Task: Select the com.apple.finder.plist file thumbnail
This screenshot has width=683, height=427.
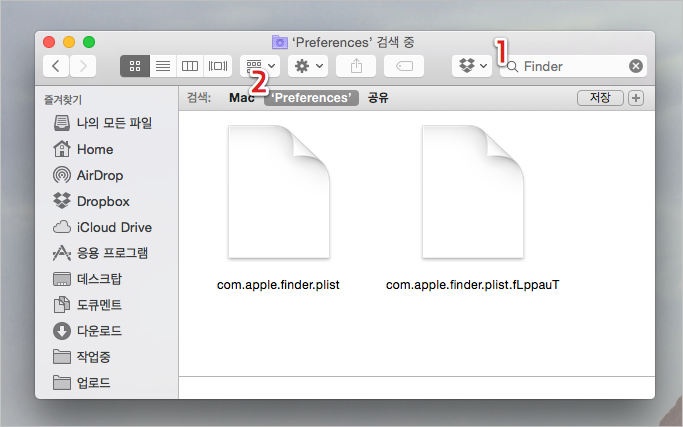Action: click(279, 192)
